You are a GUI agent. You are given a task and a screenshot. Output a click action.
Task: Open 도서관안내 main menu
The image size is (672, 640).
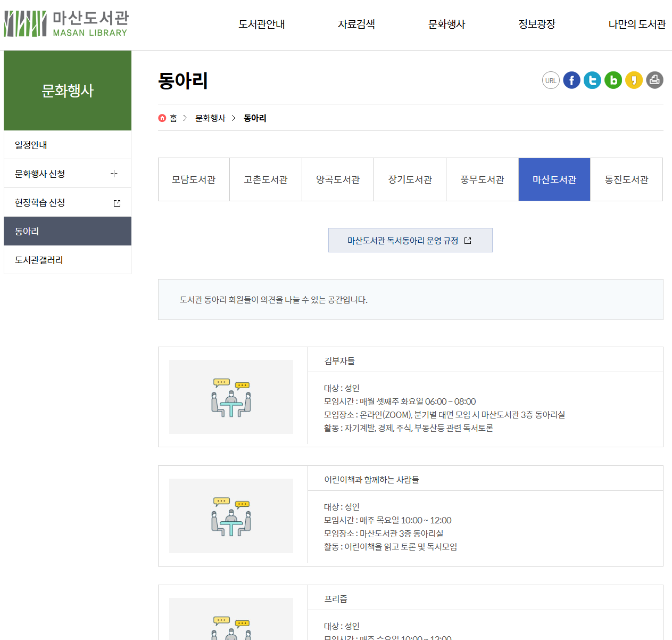click(x=262, y=24)
